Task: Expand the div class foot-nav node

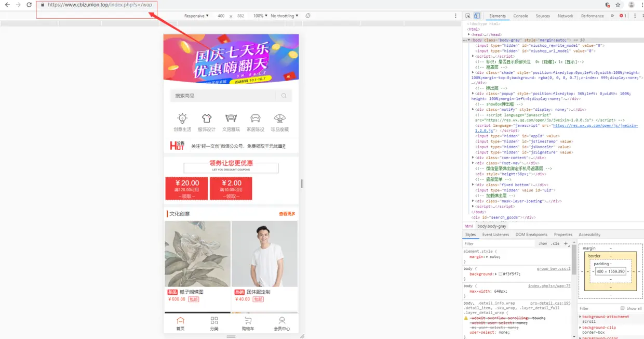Action: click(473, 163)
